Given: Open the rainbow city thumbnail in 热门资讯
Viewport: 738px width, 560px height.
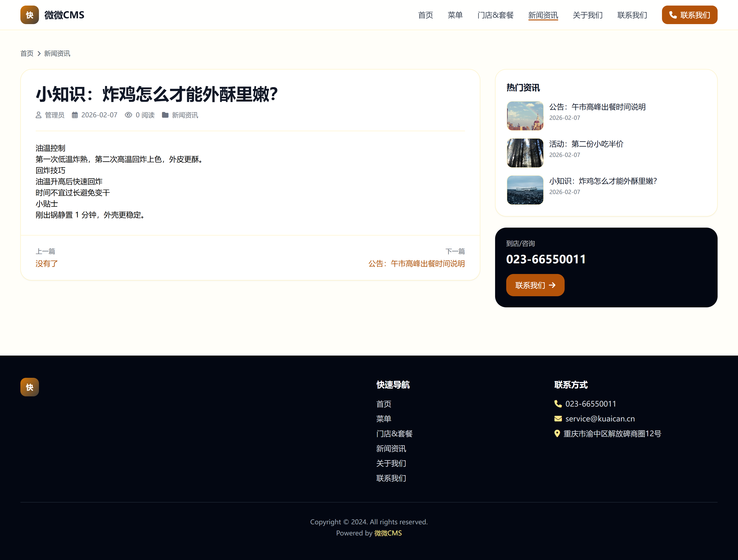Looking at the screenshot, I should click(x=525, y=116).
